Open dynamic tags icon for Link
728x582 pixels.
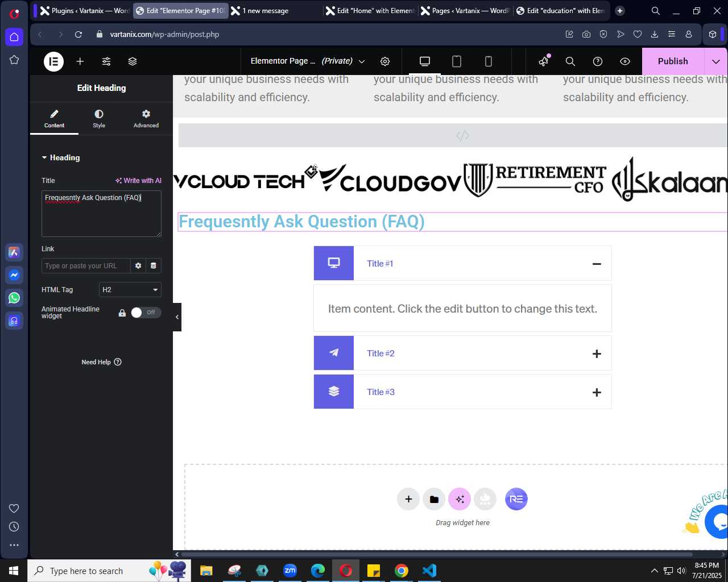click(x=154, y=266)
